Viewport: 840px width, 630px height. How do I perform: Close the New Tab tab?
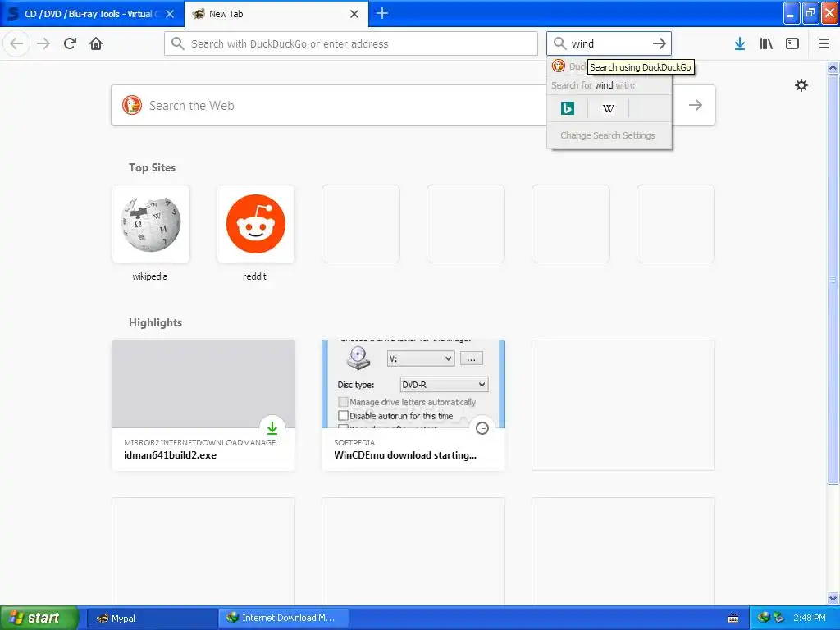(354, 14)
